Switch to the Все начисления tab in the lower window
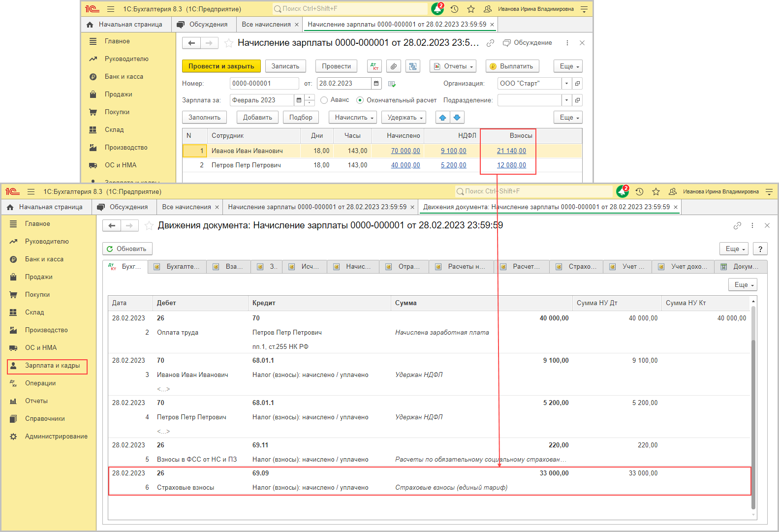This screenshot has width=779, height=532. [187, 207]
